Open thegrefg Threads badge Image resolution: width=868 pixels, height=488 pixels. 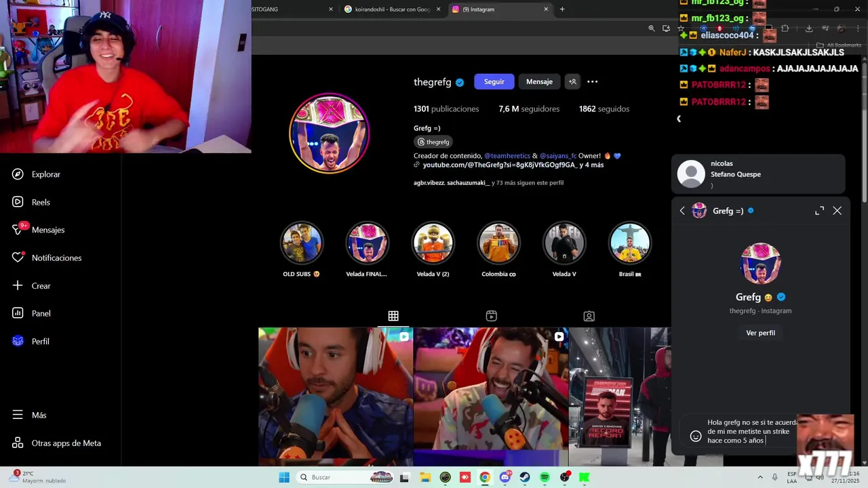tap(433, 142)
